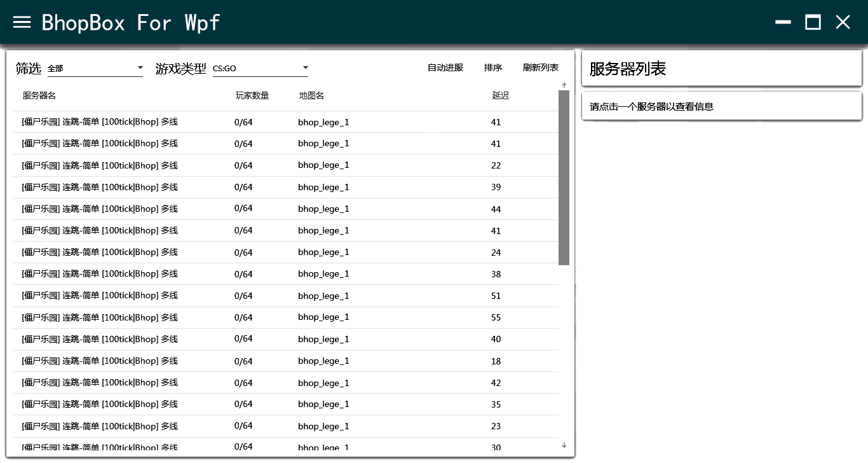
Task: Refresh list with 刷新列表 button
Action: coord(541,68)
